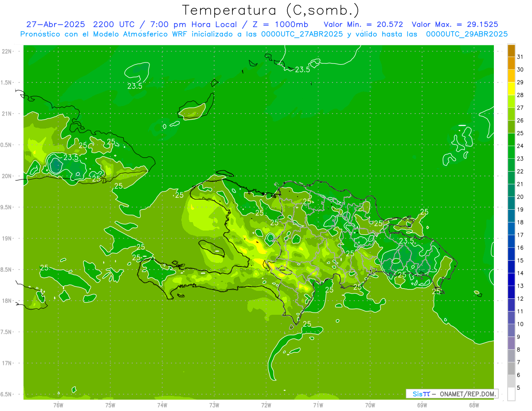532x411 pixels.
Task: Click the '68W' longitude axis label
Action: (x=474, y=405)
